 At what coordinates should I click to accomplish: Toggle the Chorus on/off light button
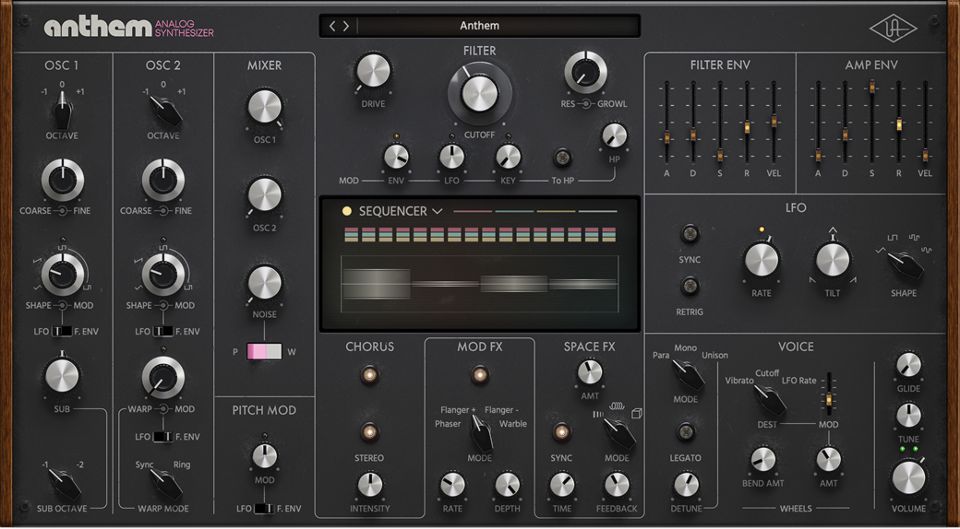[x=369, y=375]
